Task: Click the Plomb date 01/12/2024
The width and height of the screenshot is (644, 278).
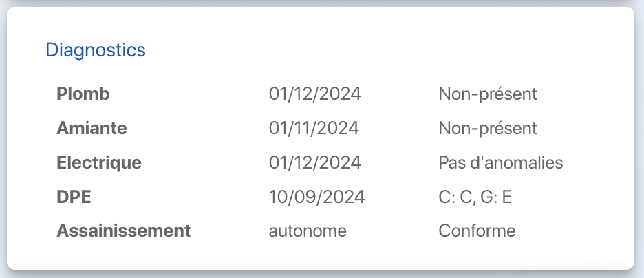Action: 314,94
